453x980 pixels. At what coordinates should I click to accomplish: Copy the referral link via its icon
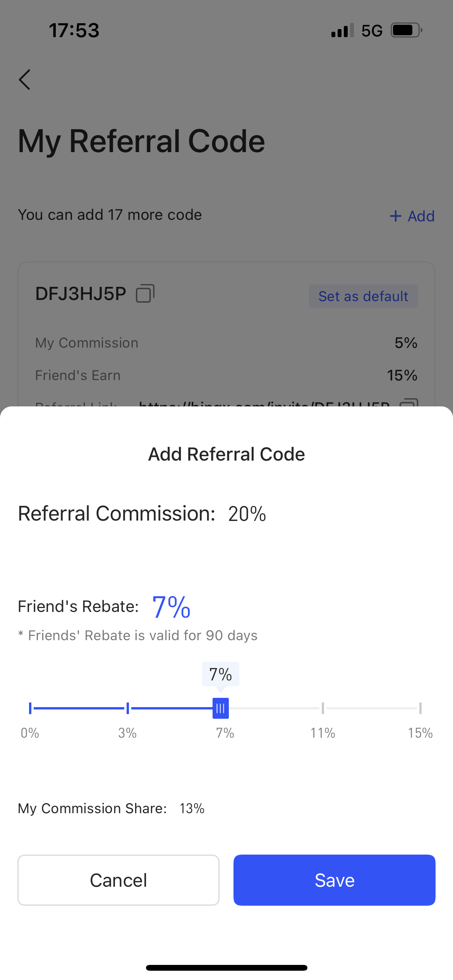click(409, 403)
